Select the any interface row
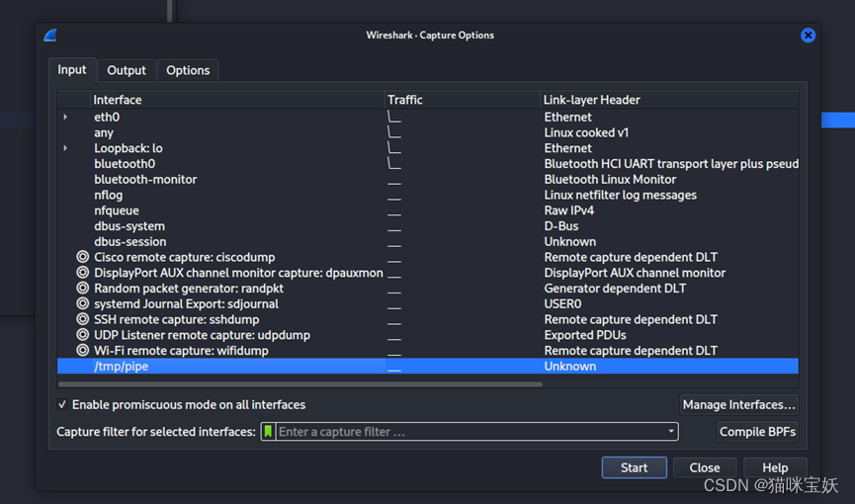The width and height of the screenshot is (855, 504). [x=427, y=132]
